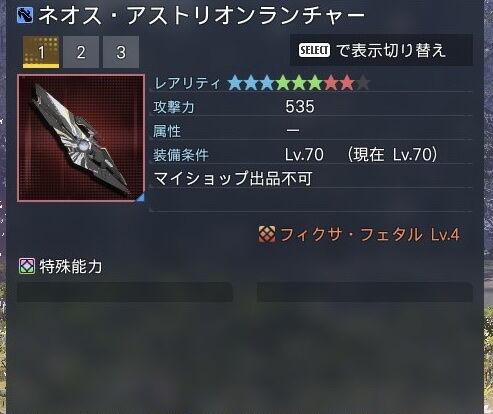Click the で表示切り替え display switch hint
The height and width of the screenshot is (414, 493).
click(x=391, y=50)
